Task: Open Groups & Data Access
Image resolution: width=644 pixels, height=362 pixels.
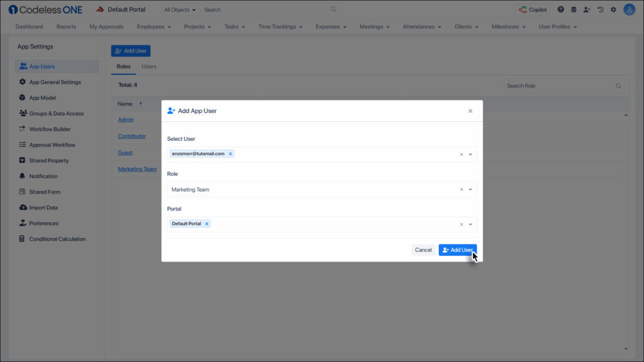Action: [x=57, y=113]
